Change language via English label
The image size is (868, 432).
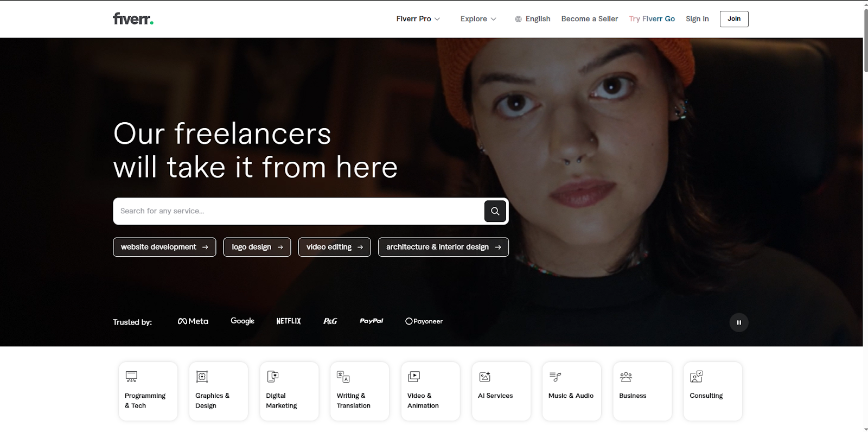tap(538, 19)
